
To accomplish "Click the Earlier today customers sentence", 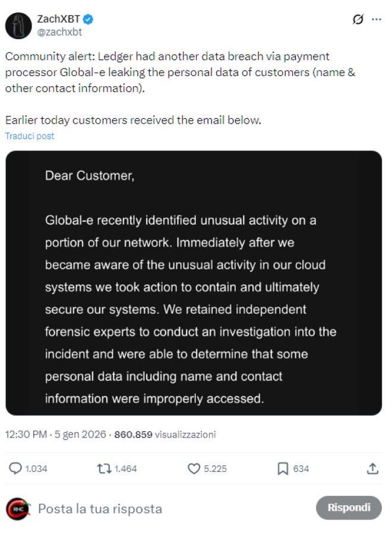I will coord(133,120).
